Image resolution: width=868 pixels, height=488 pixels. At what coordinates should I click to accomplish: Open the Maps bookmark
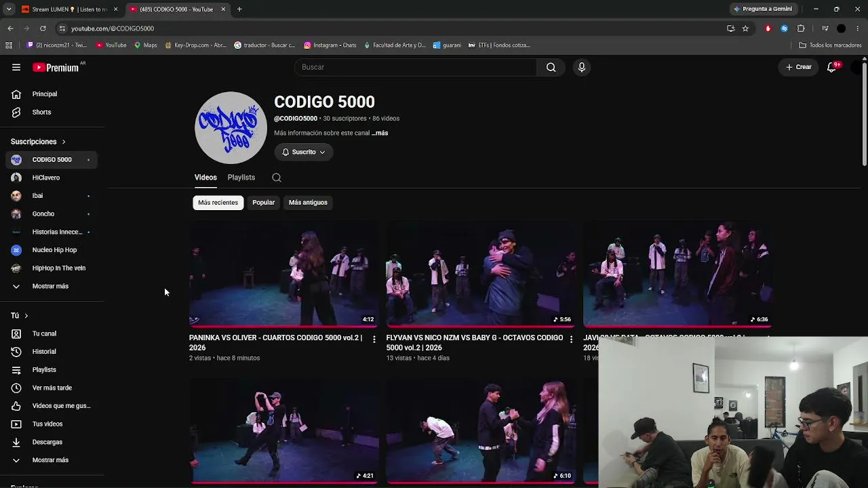point(145,45)
